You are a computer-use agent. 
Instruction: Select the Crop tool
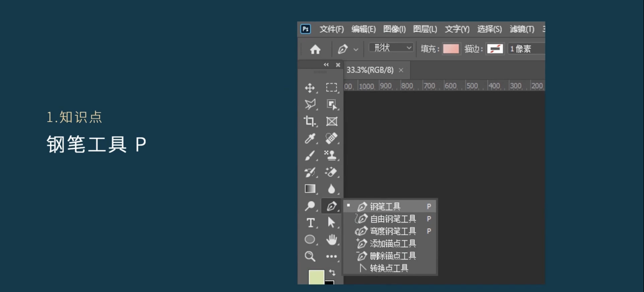[x=310, y=121]
